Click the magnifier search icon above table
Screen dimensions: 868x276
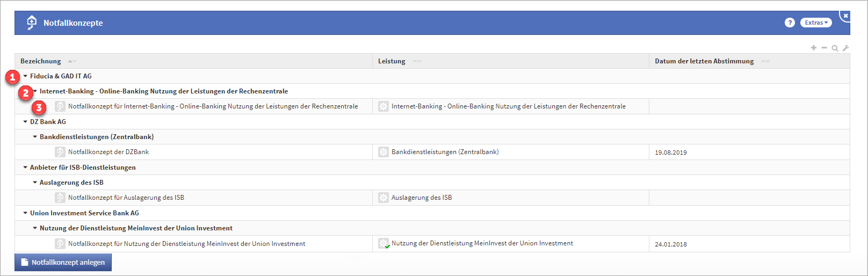pos(835,48)
